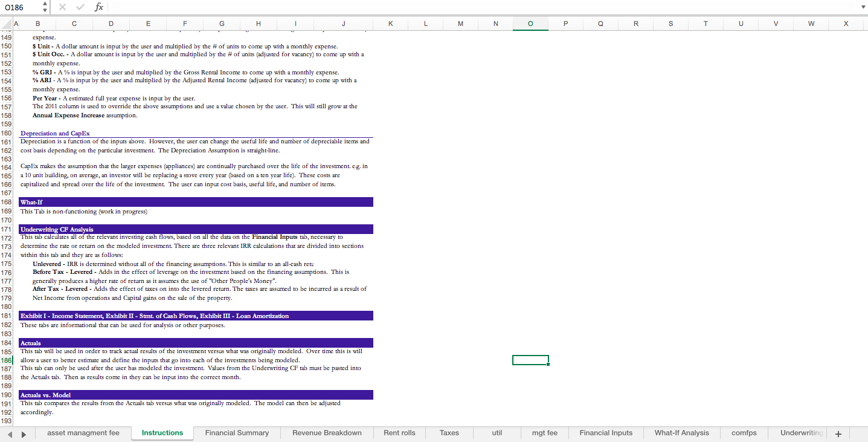This screenshot has width=868, height=442.
Task: Open the mgt fee sheet tab
Action: click(x=544, y=433)
